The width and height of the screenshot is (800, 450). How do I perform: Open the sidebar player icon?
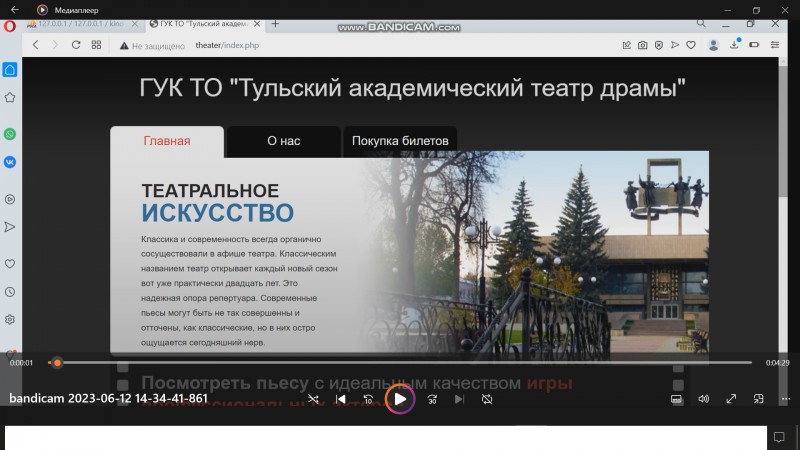click(10, 199)
